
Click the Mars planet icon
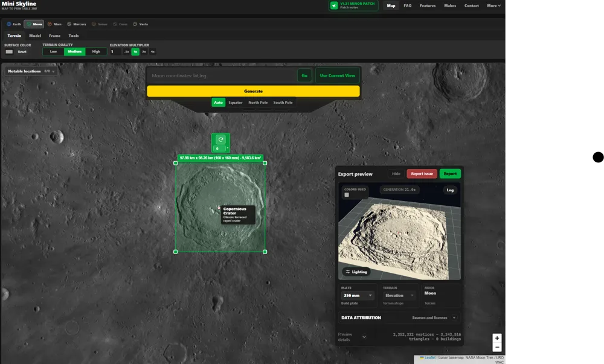50,24
